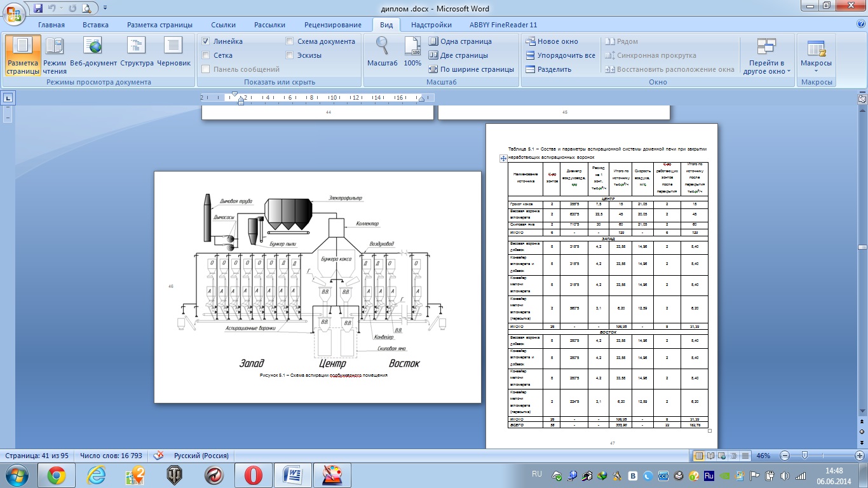Image resolution: width=868 pixels, height=488 pixels.
Task: Select the Структура outline view
Action: click(137, 53)
